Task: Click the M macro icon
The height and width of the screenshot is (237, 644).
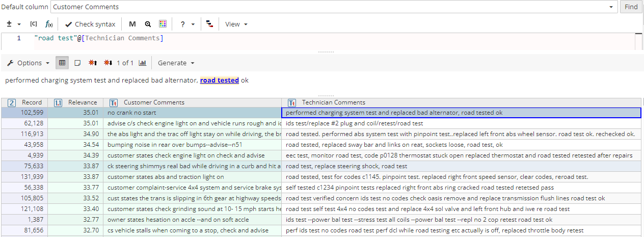Action: [x=132, y=24]
